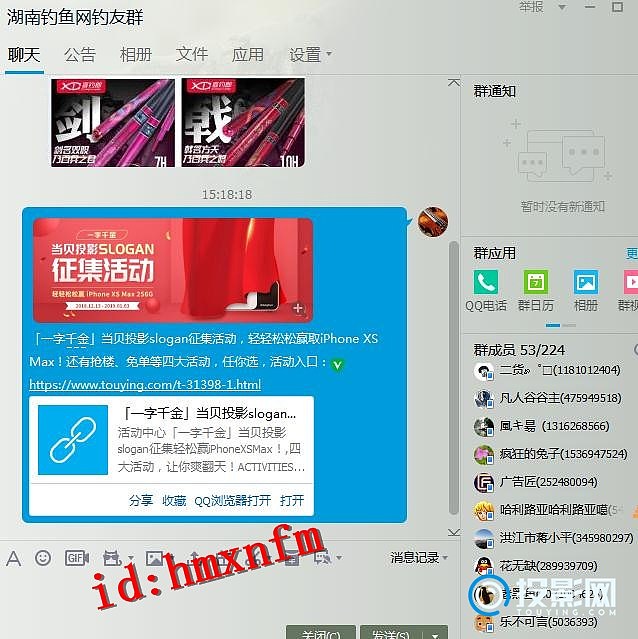The image size is (638, 639).
Task: Click the 发送(S) send button
Action: click(392, 634)
